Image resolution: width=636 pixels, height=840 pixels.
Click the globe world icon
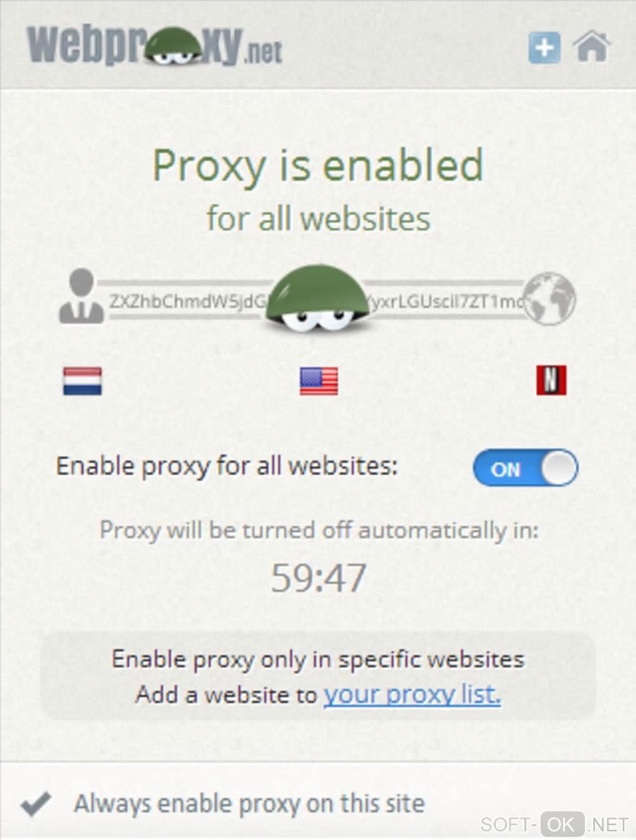[549, 298]
